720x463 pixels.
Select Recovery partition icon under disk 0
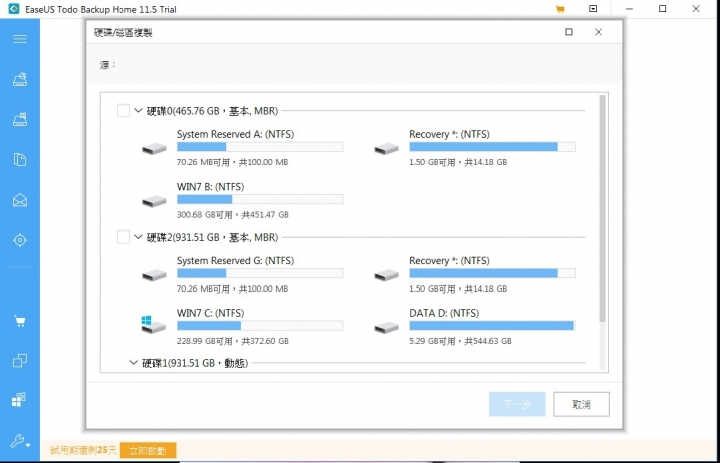tap(386, 148)
